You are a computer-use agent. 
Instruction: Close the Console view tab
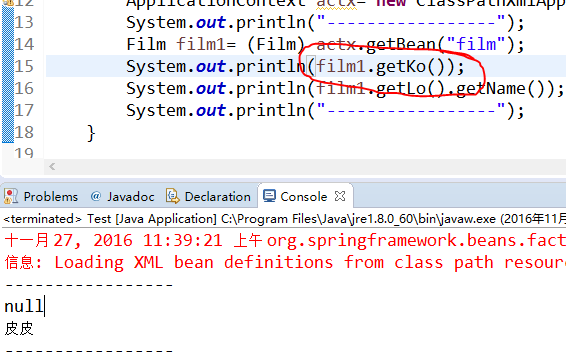pos(340,196)
